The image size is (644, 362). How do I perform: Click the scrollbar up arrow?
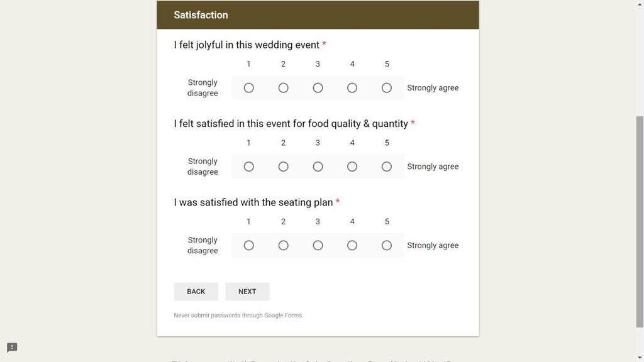click(x=640, y=4)
